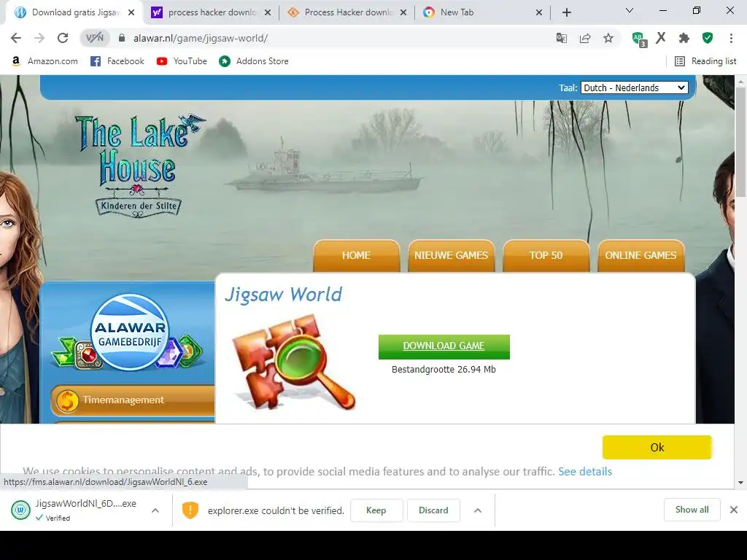Click the address bar URL

[x=201, y=38]
